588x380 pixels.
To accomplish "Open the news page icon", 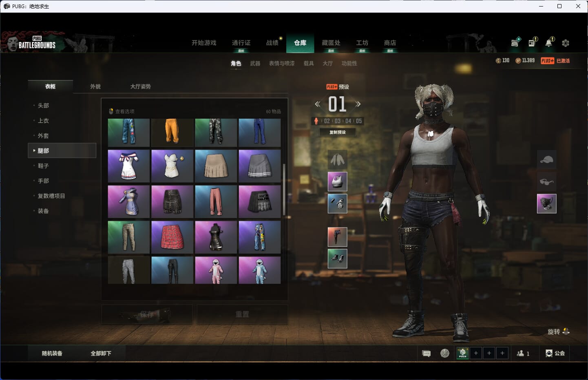I will (533, 42).
